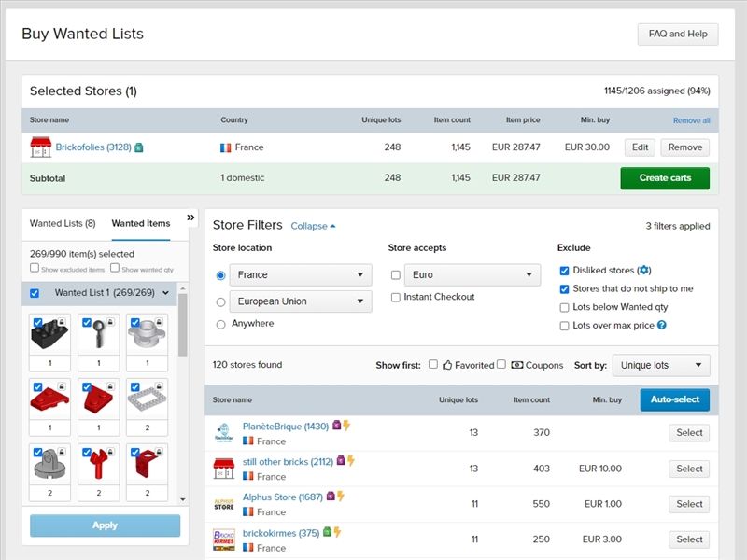Enable the Lots below Wanted qty filter
Screen dimensions: 747x560
click(x=564, y=307)
